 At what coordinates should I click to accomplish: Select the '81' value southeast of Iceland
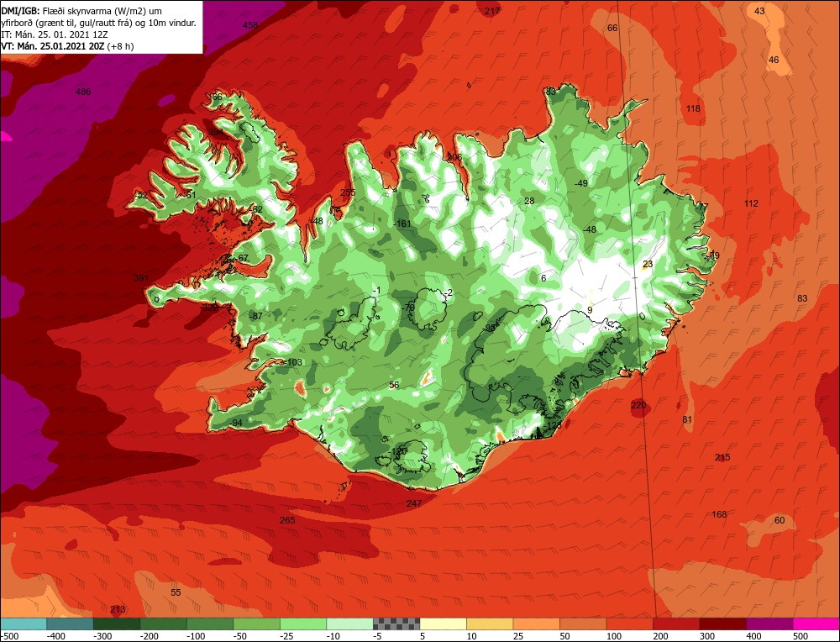click(x=687, y=419)
